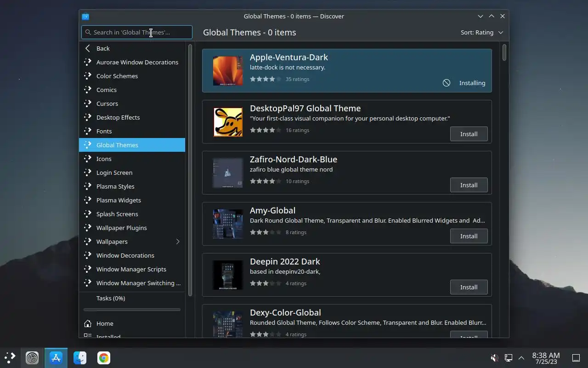This screenshot has width=588, height=368.
Task: Click Amy-Global 8 ratings stars
Action: coord(266,232)
